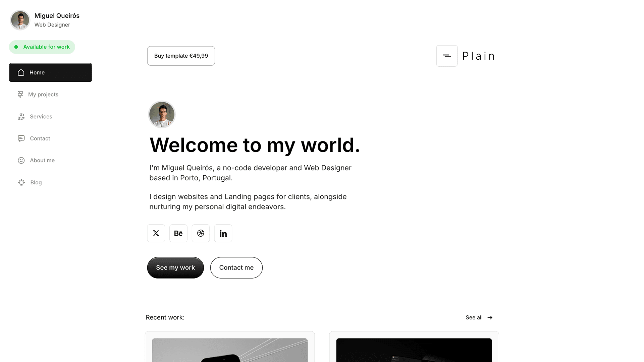Open the LinkedIn social profile link

click(x=223, y=233)
